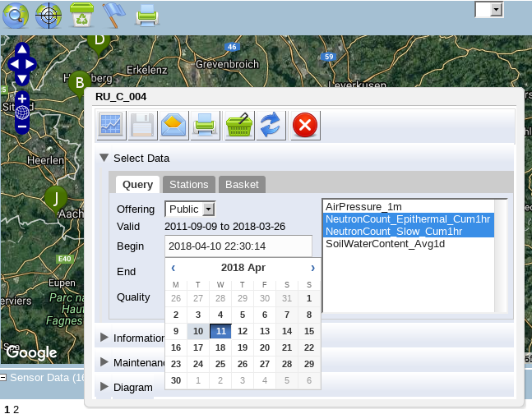Zoom in the map with plus button

(22, 96)
